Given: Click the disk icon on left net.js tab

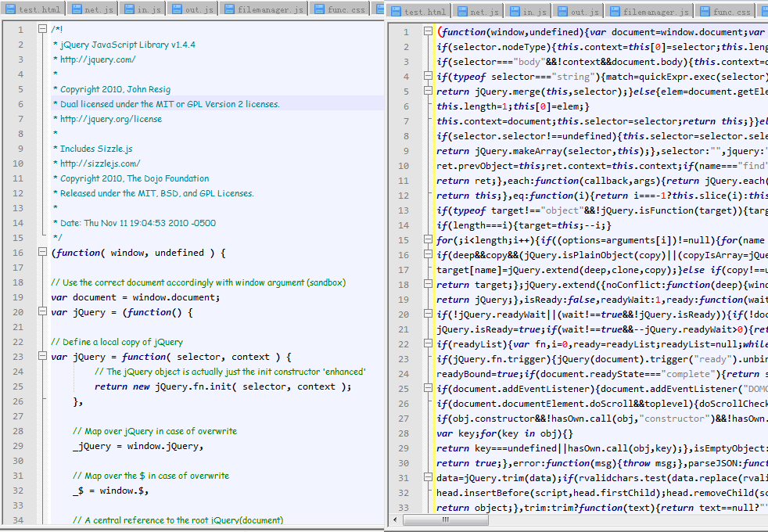Looking at the screenshot, I should coord(76,9).
